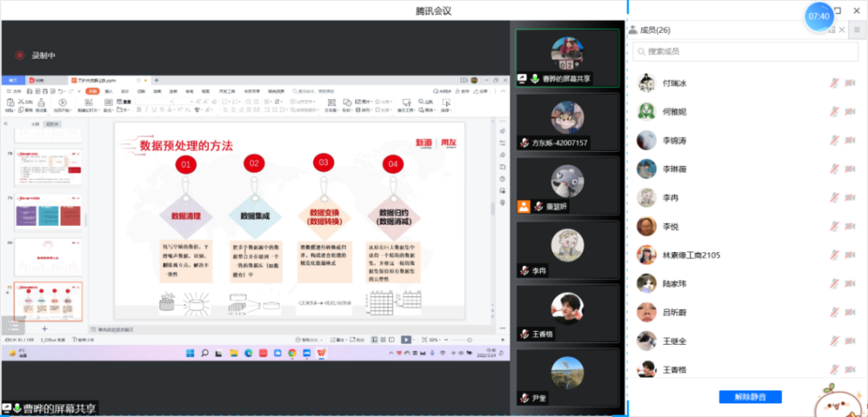Click the camera icon next to 李琳薇
The height and width of the screenshot is (417, 868).
[850, 169]
